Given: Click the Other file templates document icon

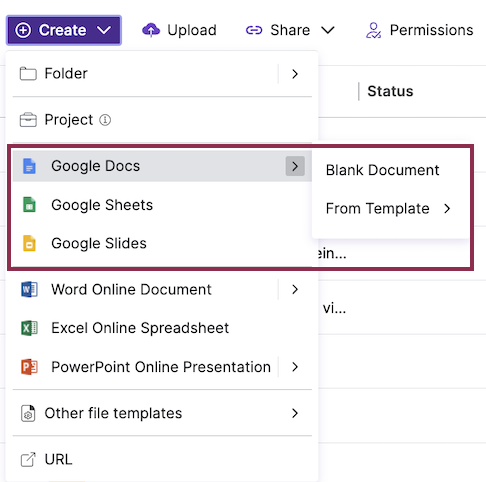Looking at the screenshot, I should point(28,414).
